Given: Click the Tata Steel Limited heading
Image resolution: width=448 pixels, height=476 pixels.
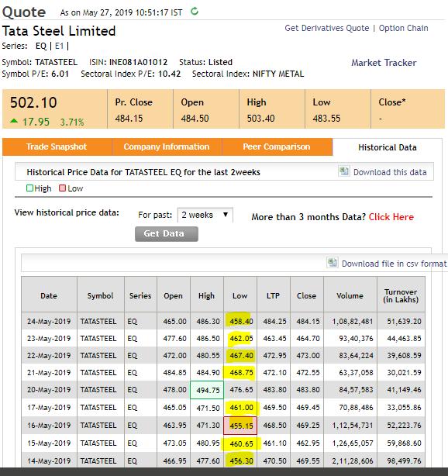Looking at the screenshot, I should 59,31.
